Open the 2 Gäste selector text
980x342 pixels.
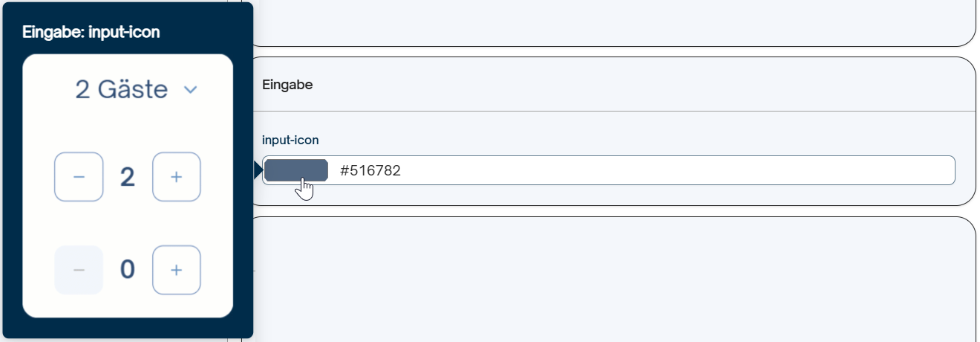[121, 90]
